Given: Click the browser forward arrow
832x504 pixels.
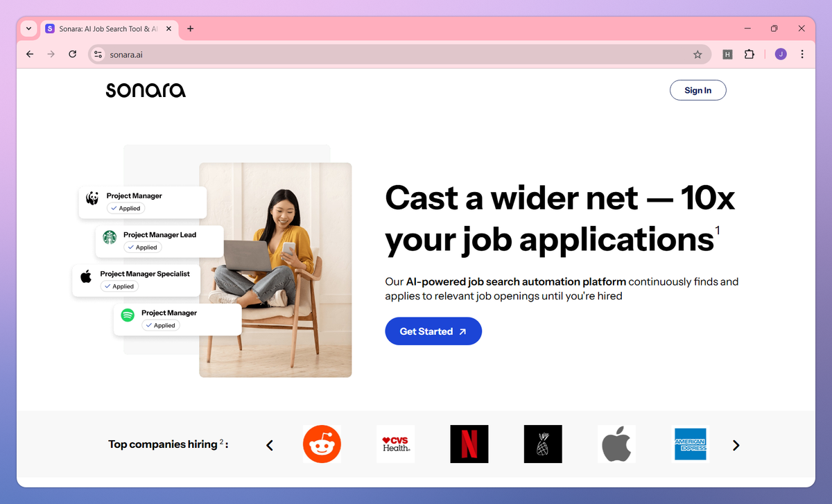Looking at the screenshot, I should pos(51,54).
